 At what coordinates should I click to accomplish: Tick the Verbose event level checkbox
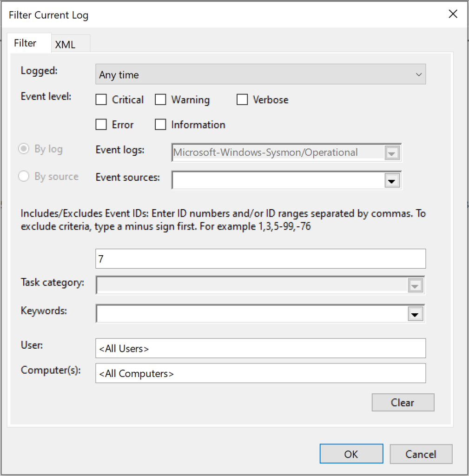[242, 100]
